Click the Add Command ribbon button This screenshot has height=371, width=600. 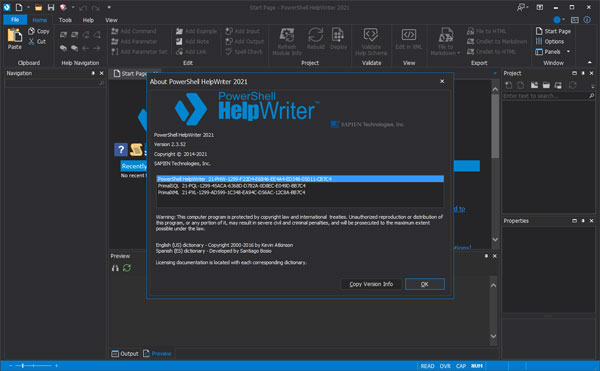tap(134, 31)
